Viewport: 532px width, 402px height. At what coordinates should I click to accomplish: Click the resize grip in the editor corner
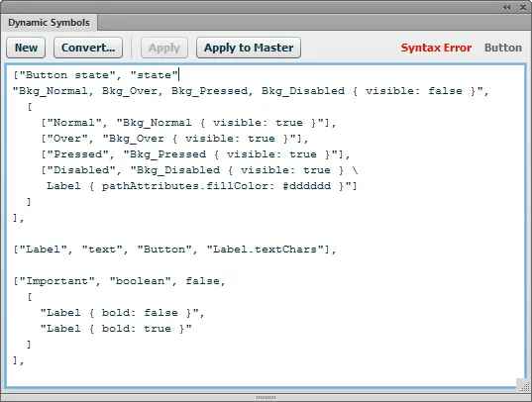point(523,386)
